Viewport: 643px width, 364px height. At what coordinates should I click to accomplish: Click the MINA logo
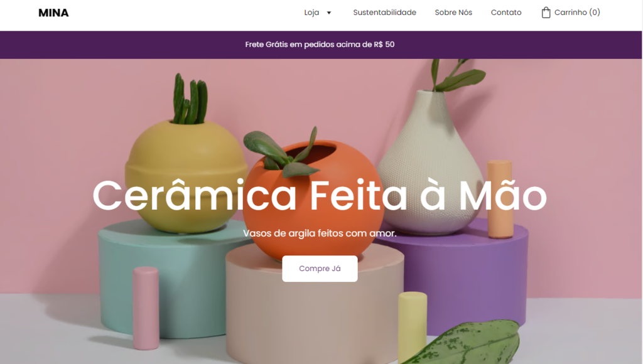(x=53, y=13)
